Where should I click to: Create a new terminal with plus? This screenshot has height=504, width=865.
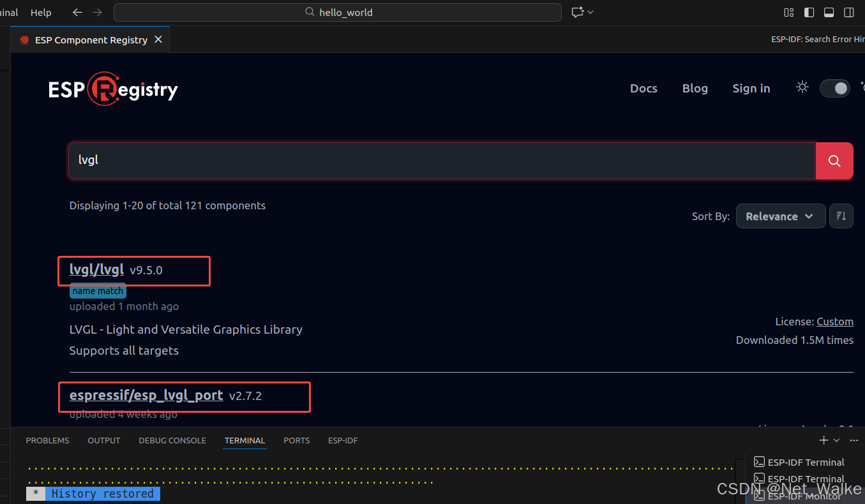tap(824, 440)
